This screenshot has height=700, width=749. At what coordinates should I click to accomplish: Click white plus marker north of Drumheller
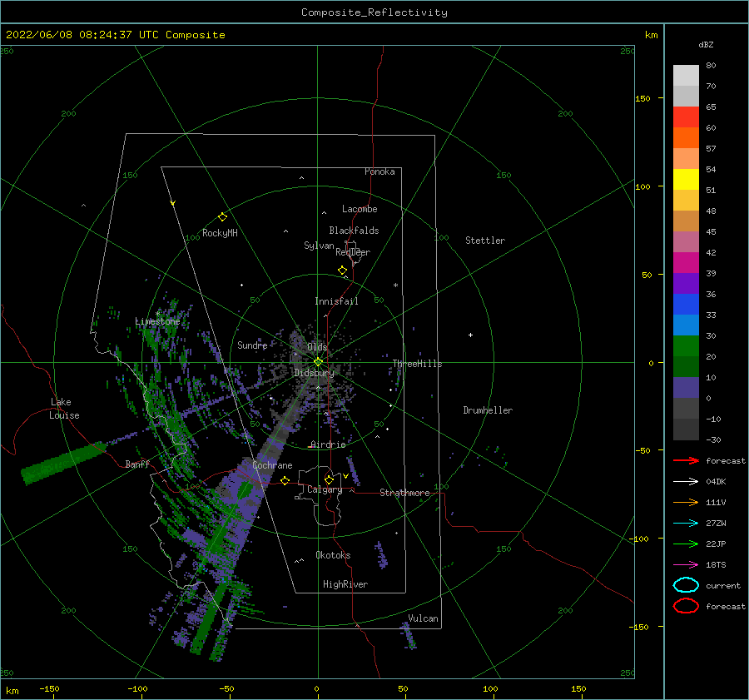[x=470, y=335]
